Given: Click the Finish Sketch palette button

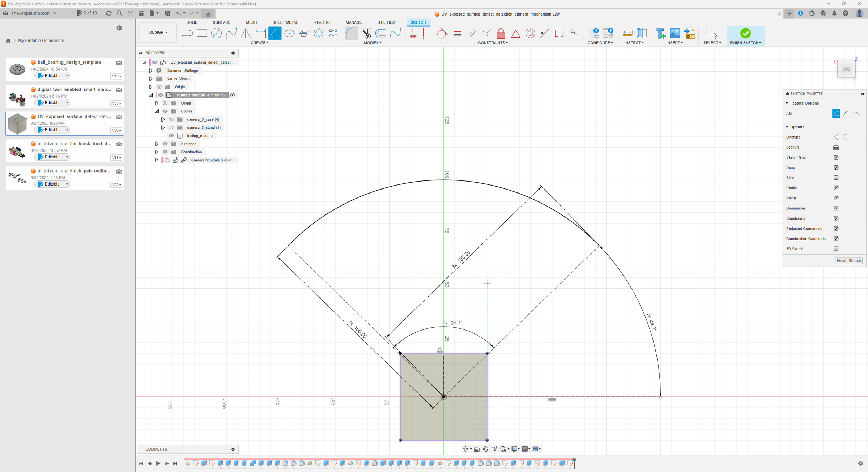Looking at the screenshot, I should point(848,261).
